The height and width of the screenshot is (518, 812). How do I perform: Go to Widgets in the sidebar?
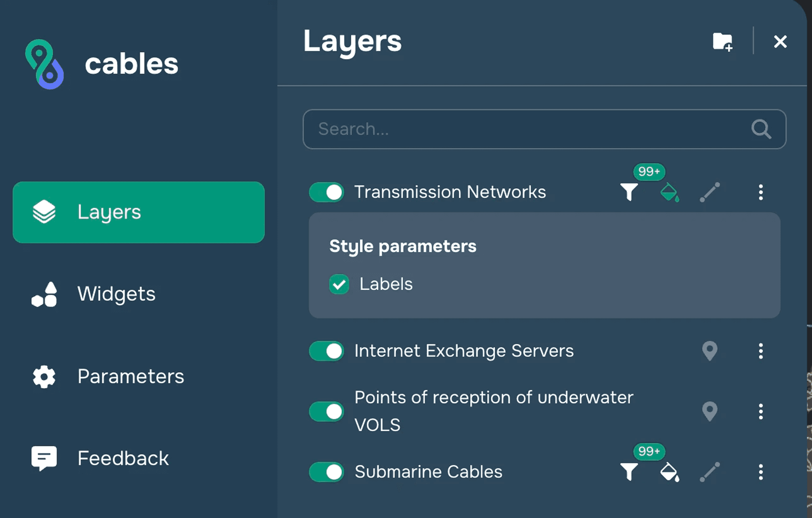pyautogui.click(x=116, y=294)
